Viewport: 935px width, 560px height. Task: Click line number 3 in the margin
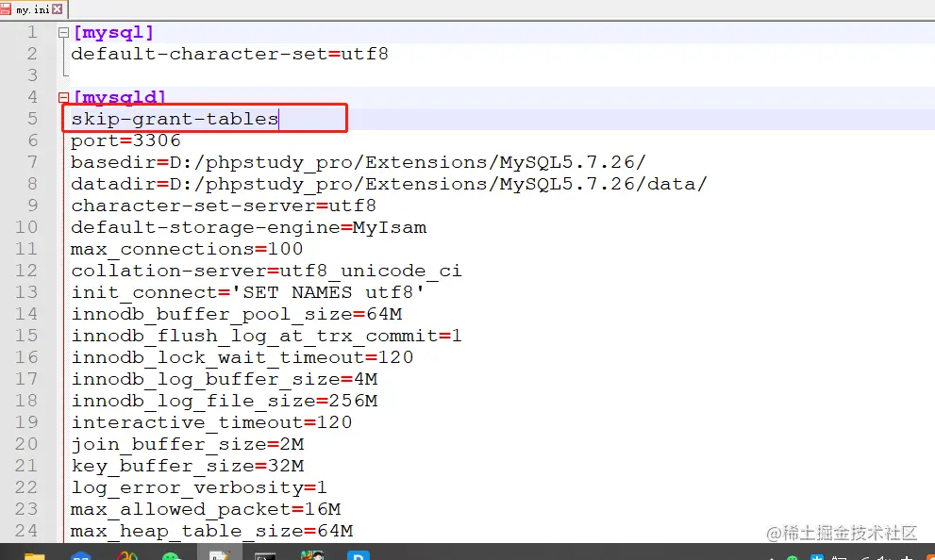pos(32,75)
